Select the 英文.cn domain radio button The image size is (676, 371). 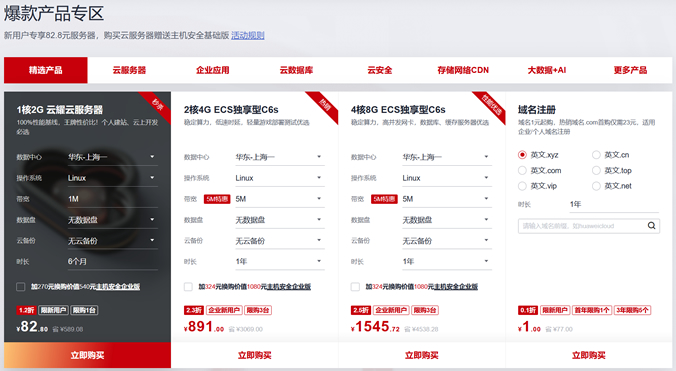[596, 155]
